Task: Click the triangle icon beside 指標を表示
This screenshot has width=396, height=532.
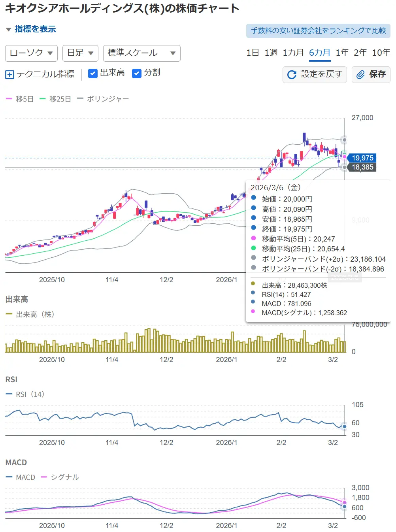Action: coord(9,30)
